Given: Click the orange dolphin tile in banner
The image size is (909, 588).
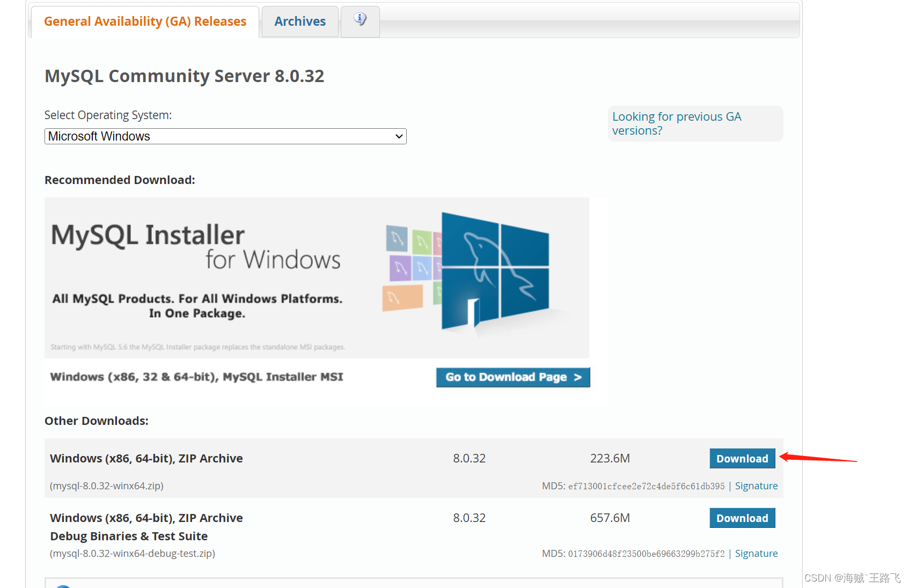Looking at the screenshot, I should point(402,298).
